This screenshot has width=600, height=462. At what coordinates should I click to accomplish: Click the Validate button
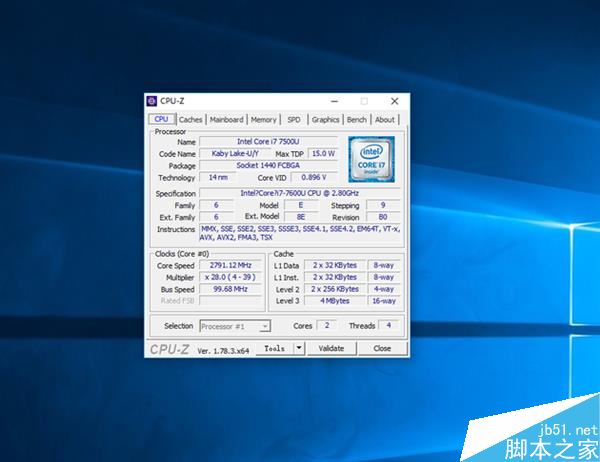point(331,348)
